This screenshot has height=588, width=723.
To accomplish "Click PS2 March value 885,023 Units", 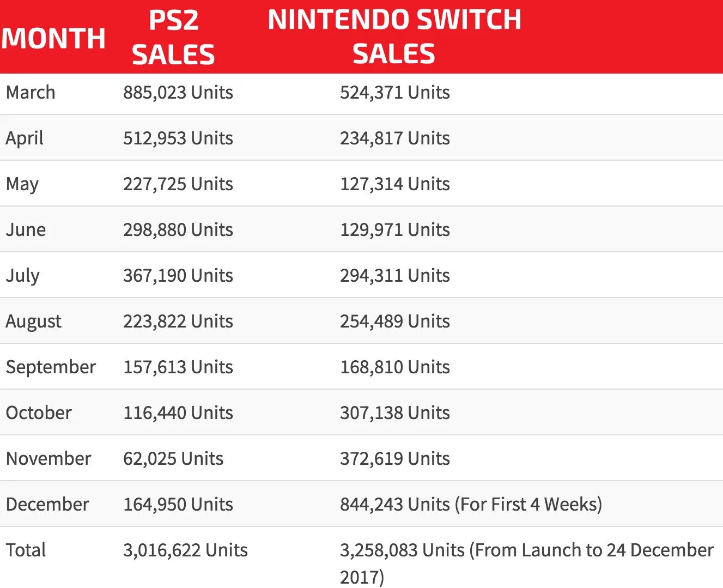I will [x=178, y=92].
